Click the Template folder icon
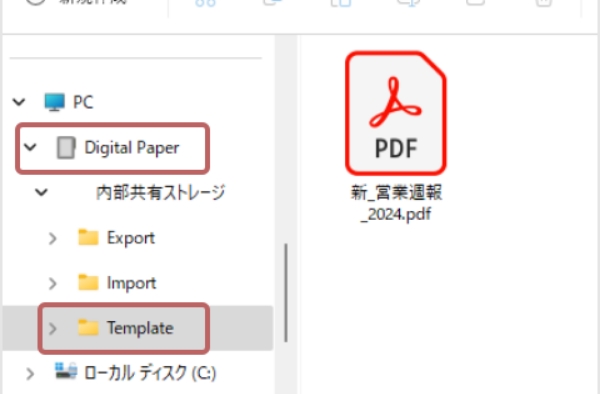 [88, 327]
